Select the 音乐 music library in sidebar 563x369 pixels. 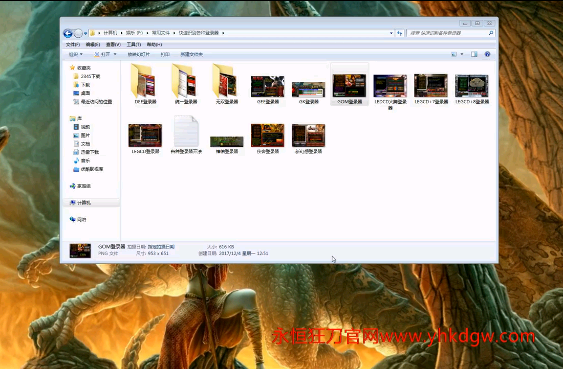(x=82, y=160)
